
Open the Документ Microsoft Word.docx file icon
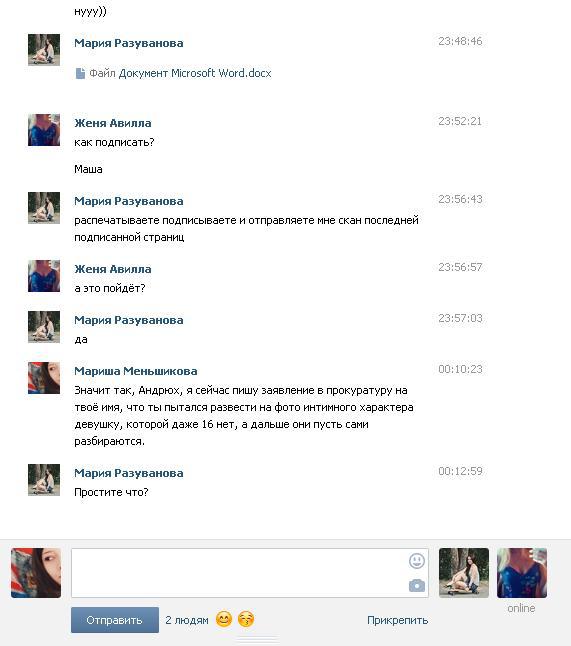pyautogui.click(x=80, y=73)
